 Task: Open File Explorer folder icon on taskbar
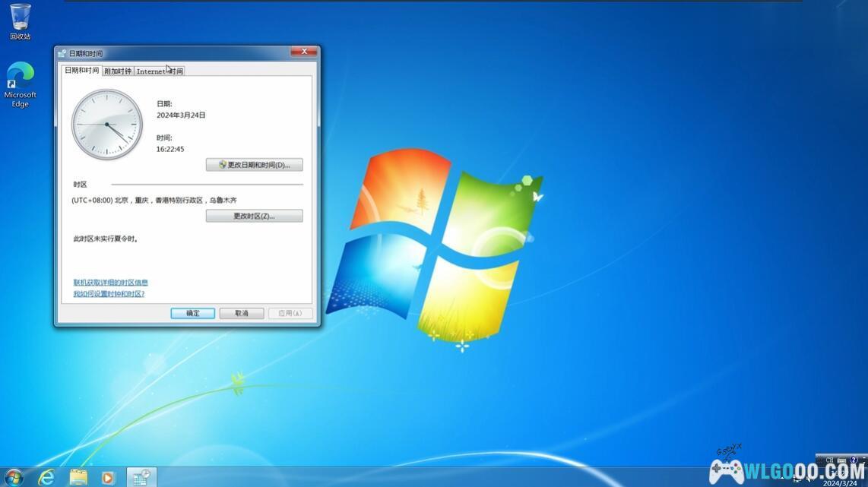[78, 477]
